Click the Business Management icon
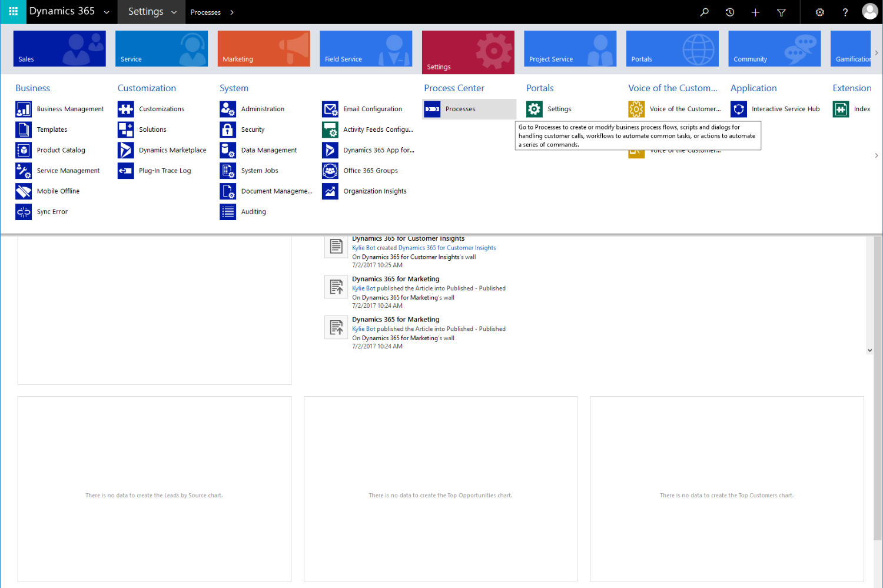Screen dimensions: 883x588 [x=24, y=109]
